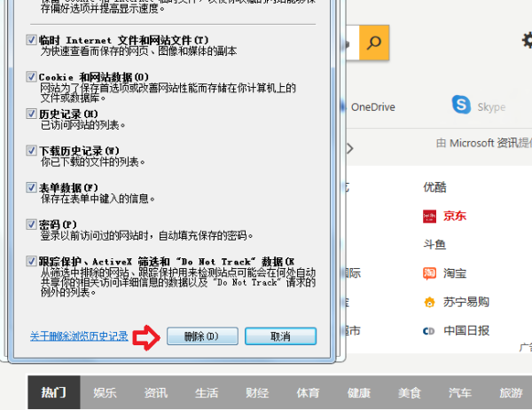Select the 体育 tab

click(308, 392)
